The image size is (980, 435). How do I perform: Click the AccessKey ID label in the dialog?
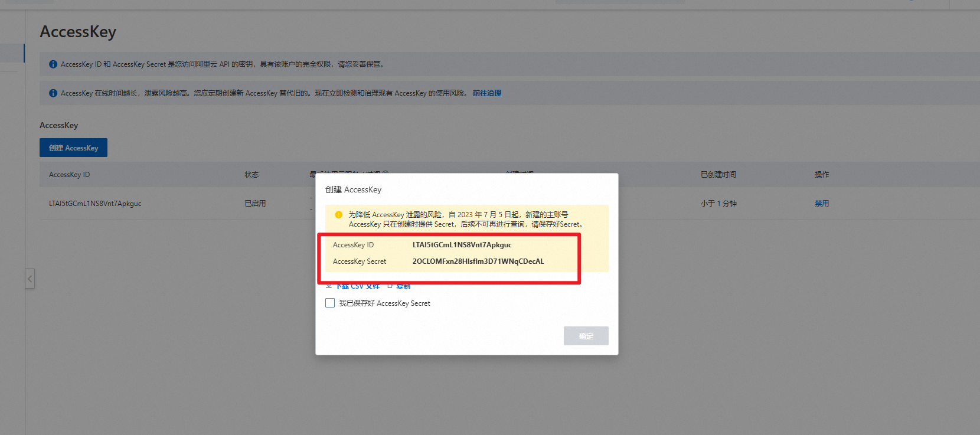pos(353,245)
